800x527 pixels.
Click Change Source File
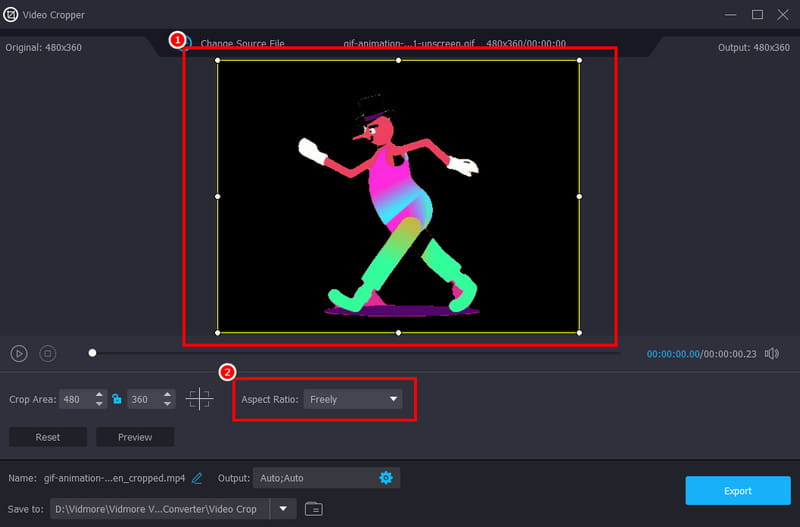(242, 44)
